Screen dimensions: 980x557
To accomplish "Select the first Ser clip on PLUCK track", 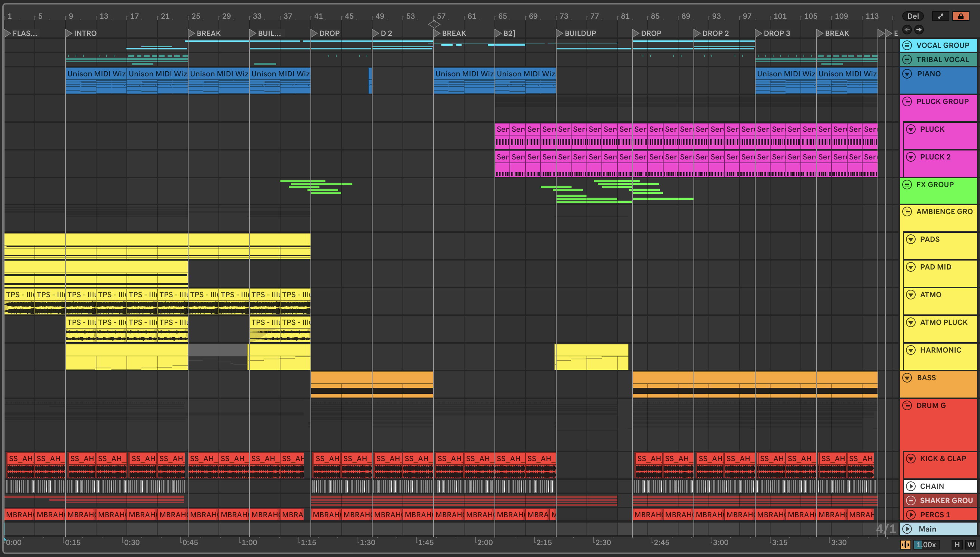I will point(502,136).
